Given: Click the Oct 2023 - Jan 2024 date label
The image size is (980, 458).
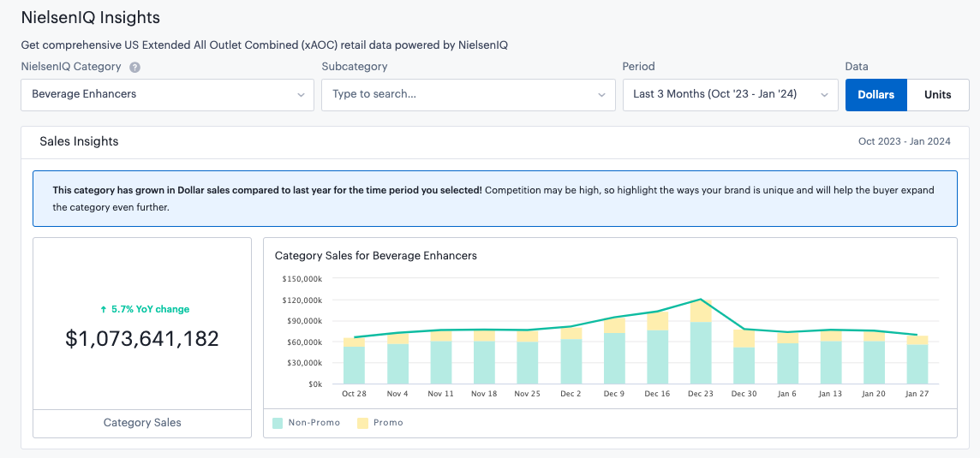Looking at the screenshot, I should pos(905,142).
